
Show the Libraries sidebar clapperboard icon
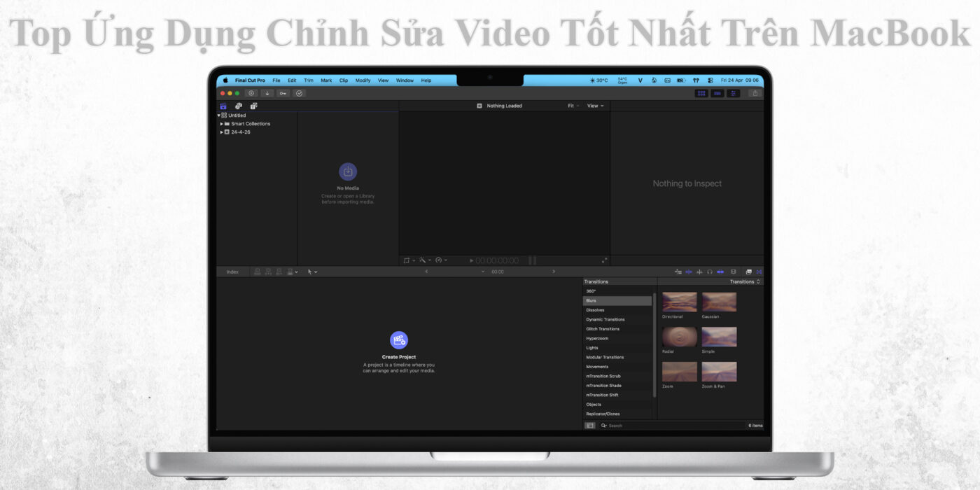point(223,106)
